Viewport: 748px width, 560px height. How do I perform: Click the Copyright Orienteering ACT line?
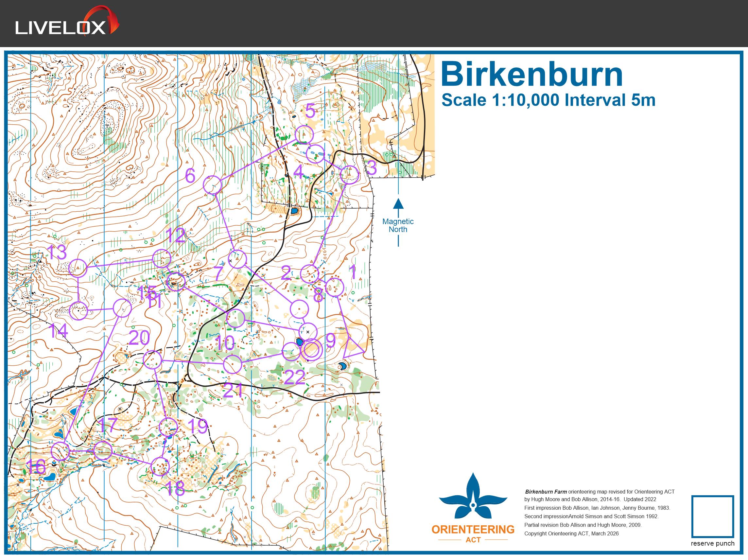571,533
